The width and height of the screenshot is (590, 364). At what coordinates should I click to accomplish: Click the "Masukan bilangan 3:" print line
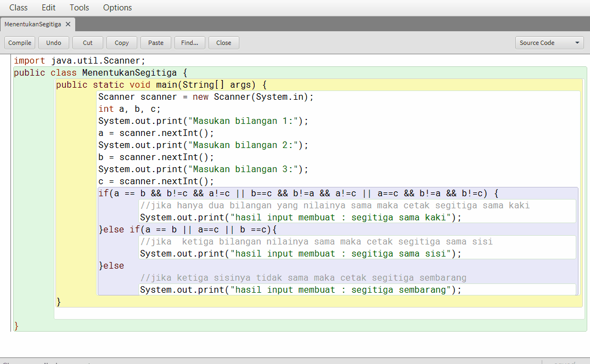(x=203, y=169)
